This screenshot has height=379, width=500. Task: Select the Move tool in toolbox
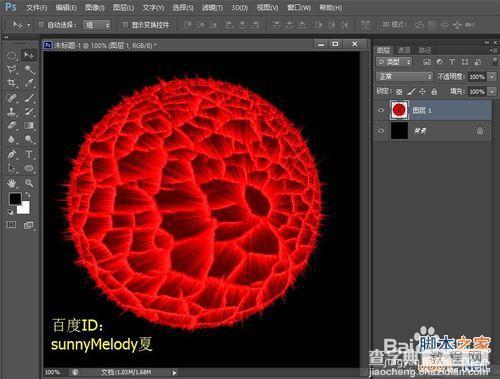coord(29,55)
